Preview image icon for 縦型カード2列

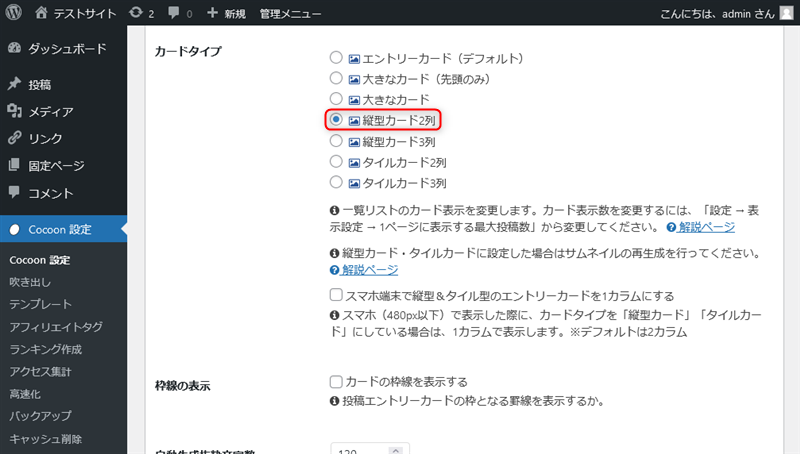tap(354, 121)
